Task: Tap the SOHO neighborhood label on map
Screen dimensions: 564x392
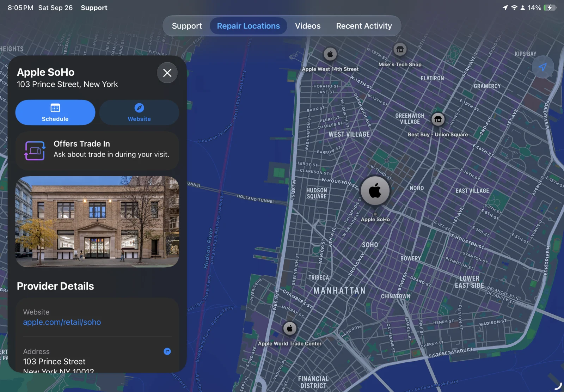Action: coord(370,245)
